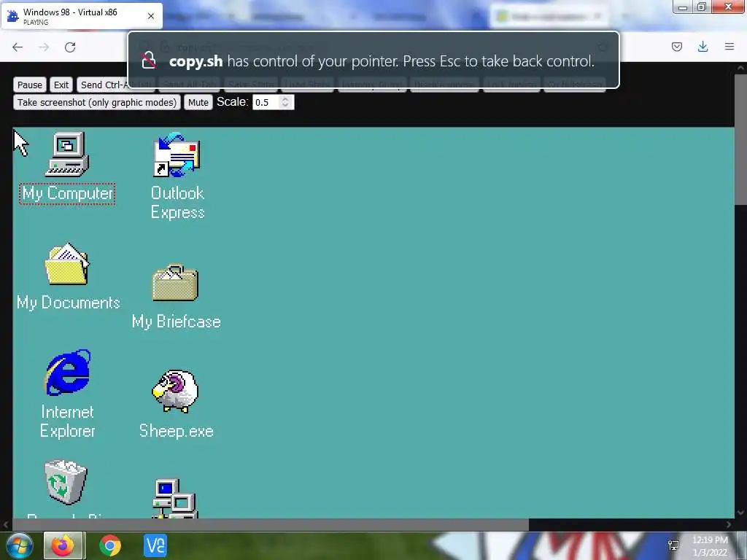Click the Sheep.exe label text
Viewport: 747px width, 560px height.
176,431
